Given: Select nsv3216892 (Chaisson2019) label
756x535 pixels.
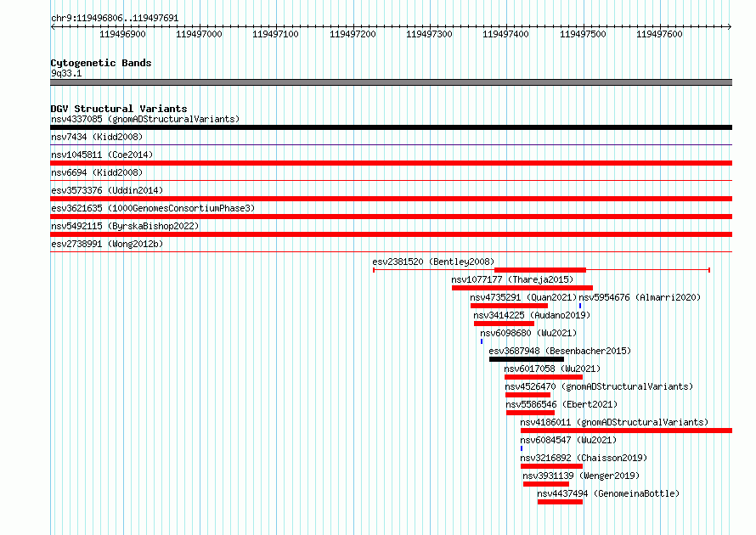Looking at the screenshot, I should point(584,458).
